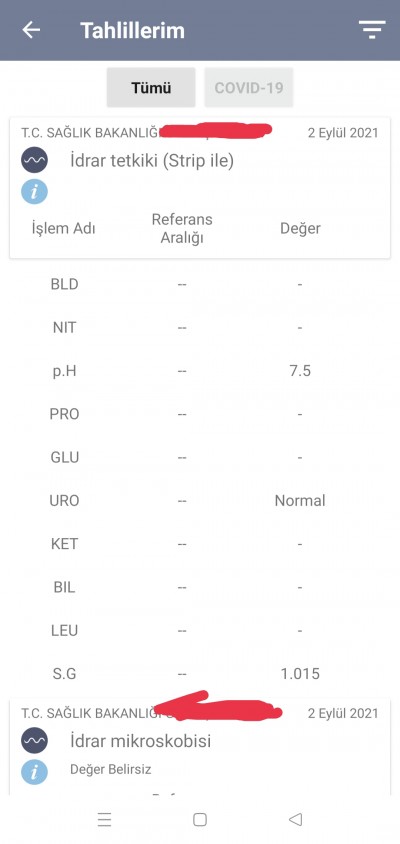Tap the Değer column header
Image resolution: width=400 pixels, height=844 pixels.
pos(300,228)
